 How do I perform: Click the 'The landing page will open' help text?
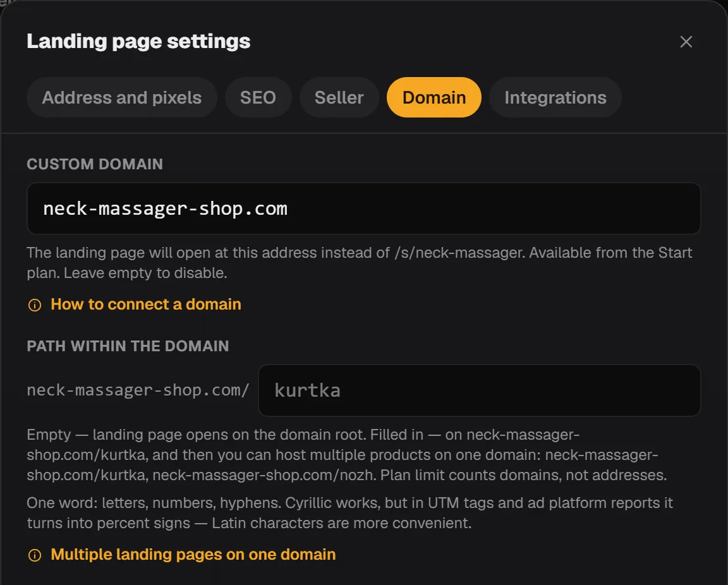click(360, 263)
